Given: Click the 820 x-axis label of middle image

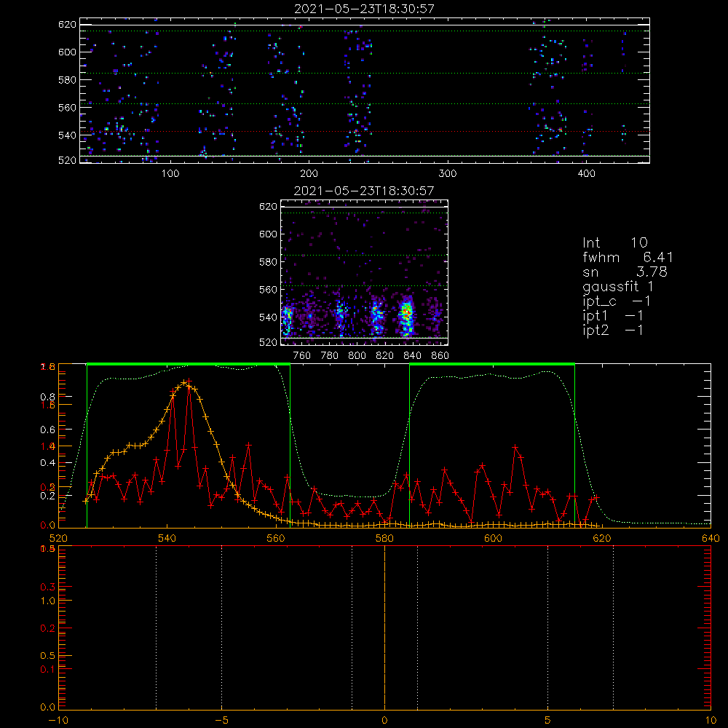Looking at the screenshot, I should click(x=385, y=356).
